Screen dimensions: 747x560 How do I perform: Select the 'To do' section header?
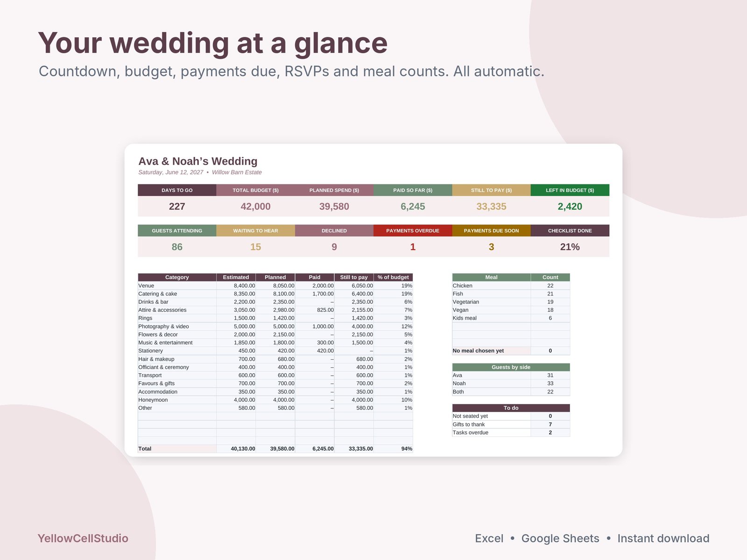(511, 408)
